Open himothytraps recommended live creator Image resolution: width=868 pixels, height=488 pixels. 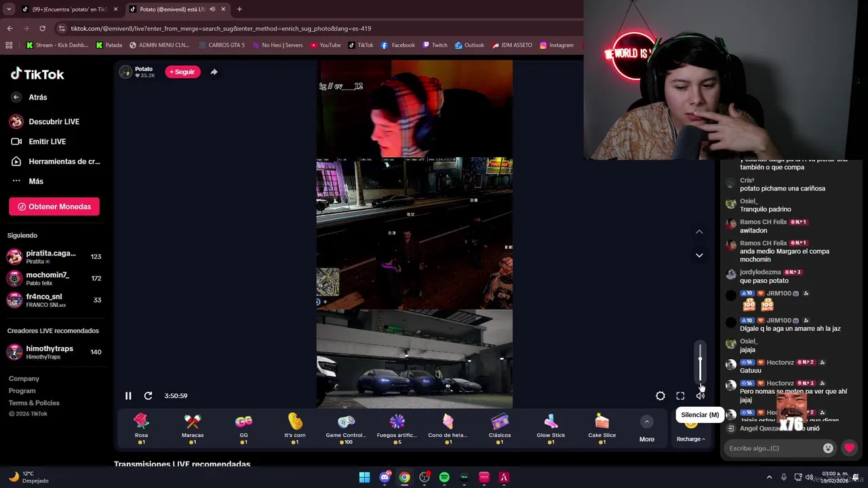54,352
